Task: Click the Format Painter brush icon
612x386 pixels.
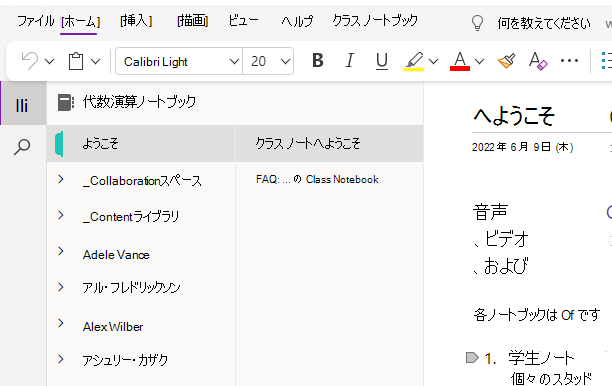Action: pos(506,61)
